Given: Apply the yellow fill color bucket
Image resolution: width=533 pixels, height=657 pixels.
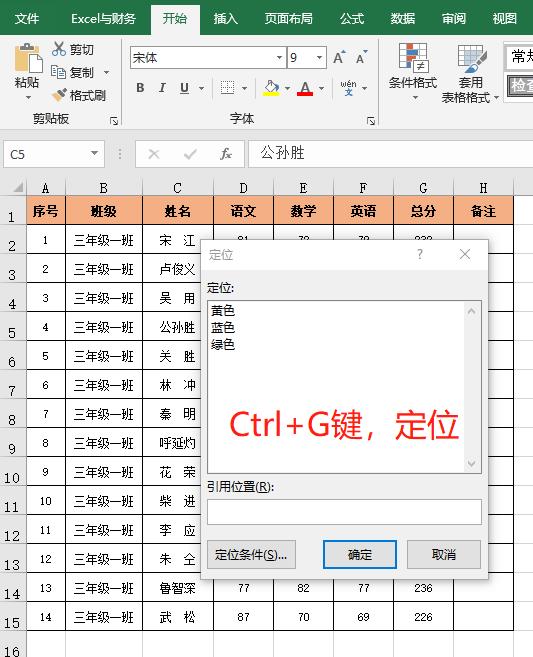Looking at the screenshot, I should (x=272, y=88).
